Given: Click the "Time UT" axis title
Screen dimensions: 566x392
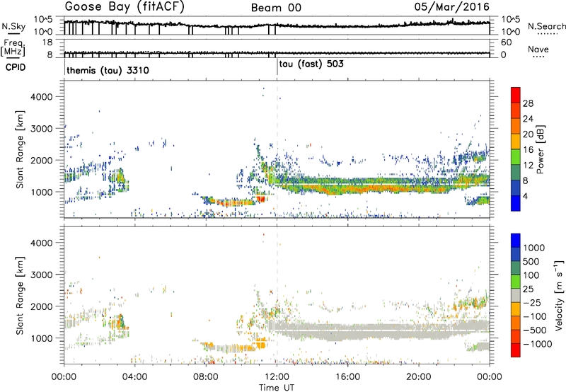Looking at the screenshot, I should pos(277,388).
